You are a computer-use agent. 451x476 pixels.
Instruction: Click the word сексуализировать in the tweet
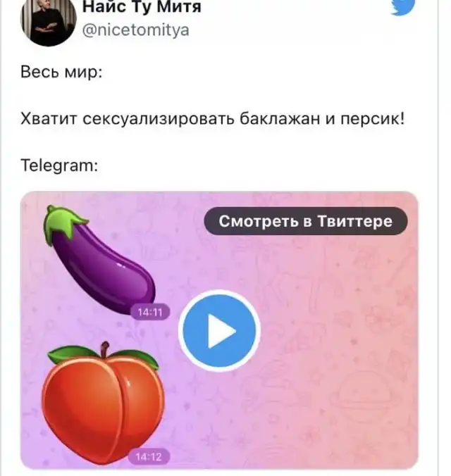[159, 119]
